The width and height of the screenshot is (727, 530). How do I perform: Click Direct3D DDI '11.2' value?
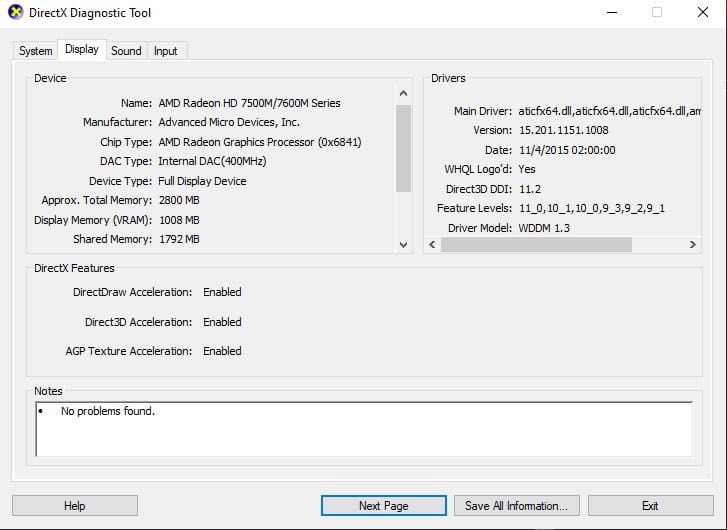530,189
